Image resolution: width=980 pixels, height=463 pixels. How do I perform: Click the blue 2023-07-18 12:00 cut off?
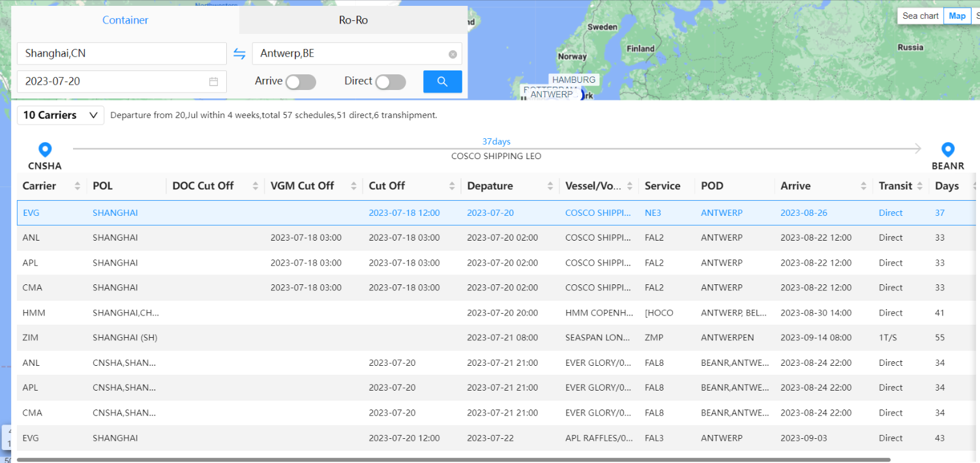pyautogui.click(x=404, y=213)
